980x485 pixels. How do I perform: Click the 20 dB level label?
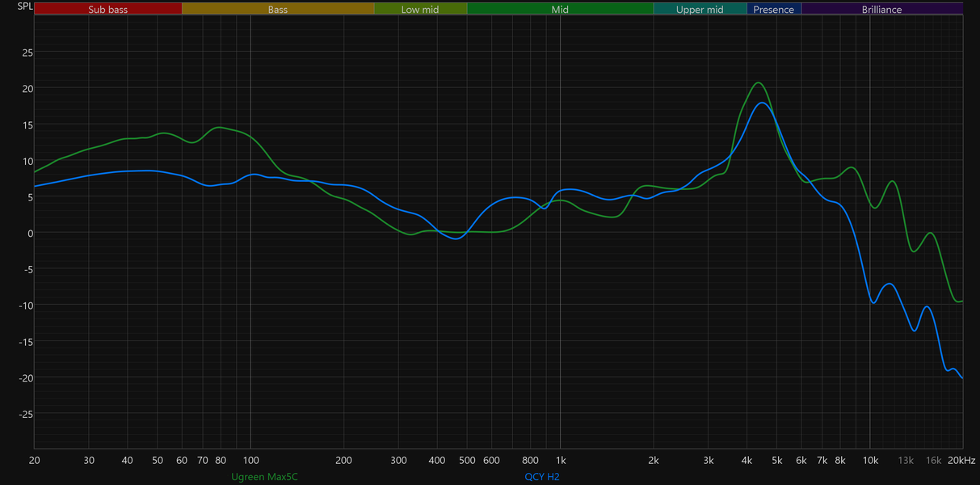[x=27, y=88]
